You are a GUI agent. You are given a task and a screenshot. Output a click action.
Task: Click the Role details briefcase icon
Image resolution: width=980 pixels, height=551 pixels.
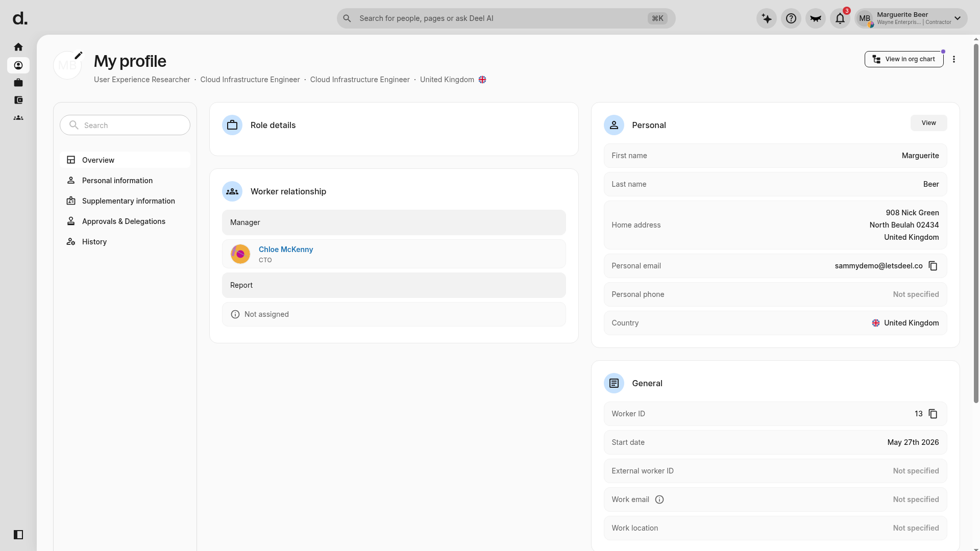click(x=232, y=125)
